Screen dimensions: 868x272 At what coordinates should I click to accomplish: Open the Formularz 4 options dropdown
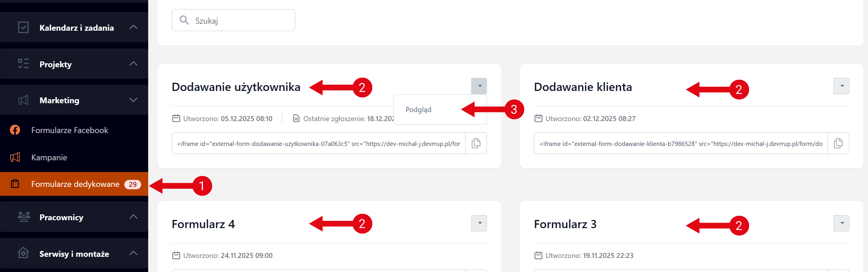(x=479, y=223)
